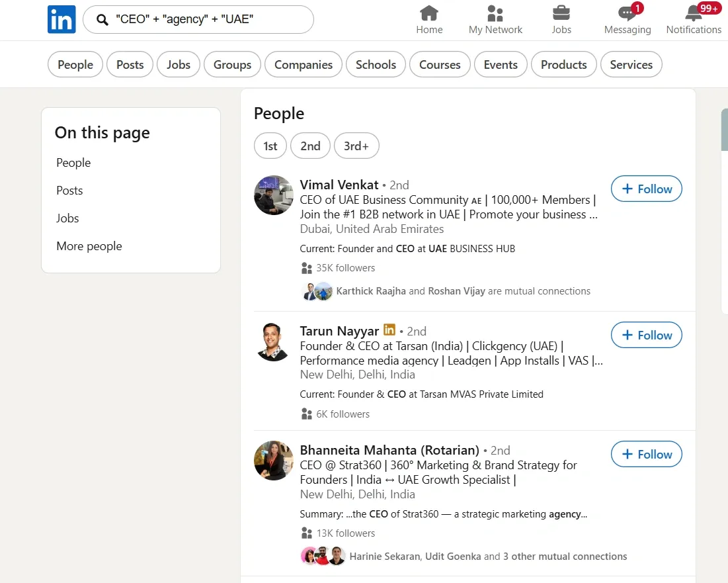Click mutual connection avatars for Karthick Raajha
Screen dimensions: 728x583
[x=317, y=291]
